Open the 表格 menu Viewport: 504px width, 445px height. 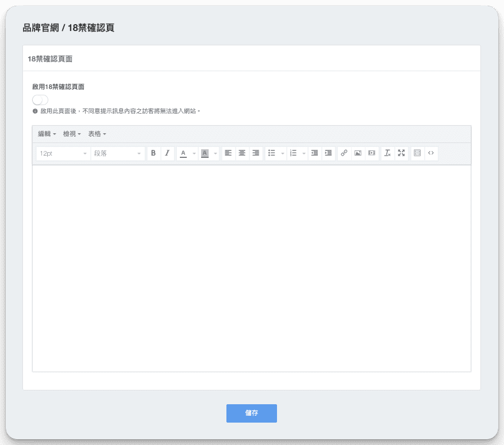[x=97, y=134]
